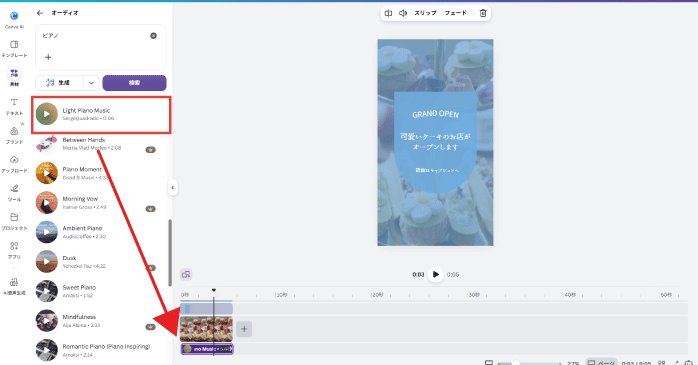
Task: Open the テンプレート (Templates) sidebar panel
Action: click(14, 49)
